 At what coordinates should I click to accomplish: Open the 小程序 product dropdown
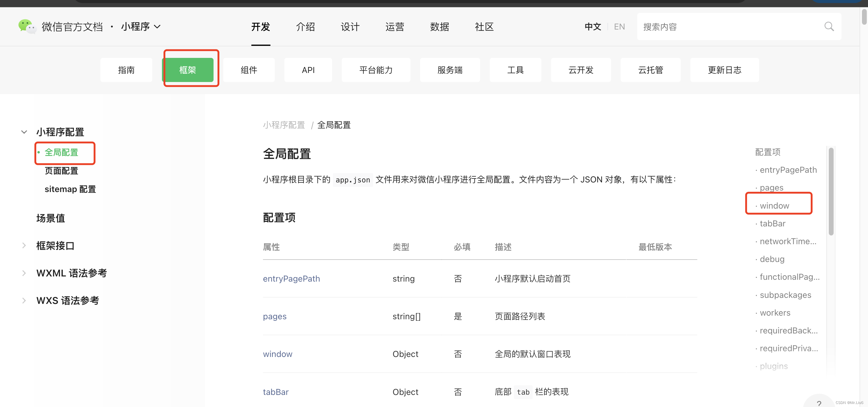(141, 27)
